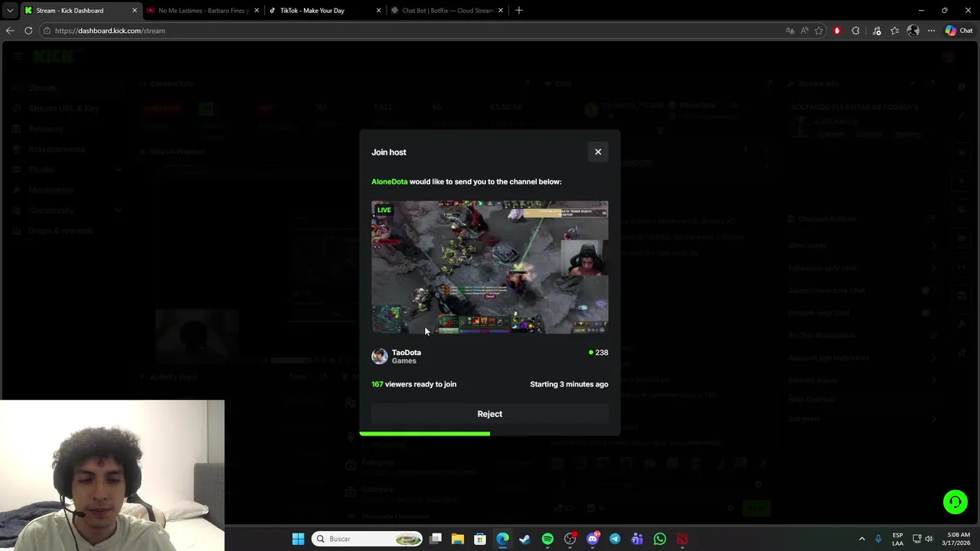Open the volume tray control
Image resolution: width=980 pixels, height=551 pixels.
[x=929, y=539]
